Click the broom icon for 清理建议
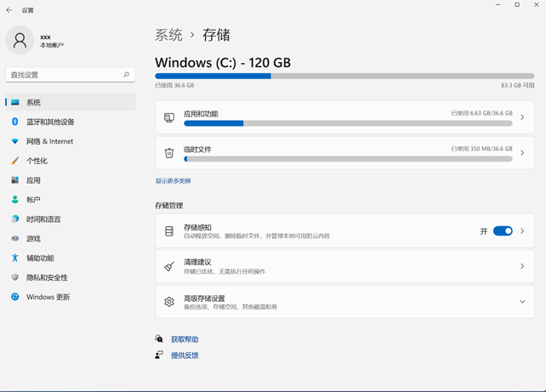 click(169, 266)
